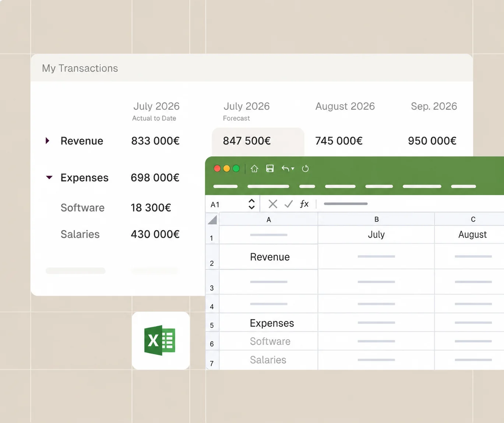Click the July 2026 Forecast column header
504x423 pixels.
coord(246,111)
